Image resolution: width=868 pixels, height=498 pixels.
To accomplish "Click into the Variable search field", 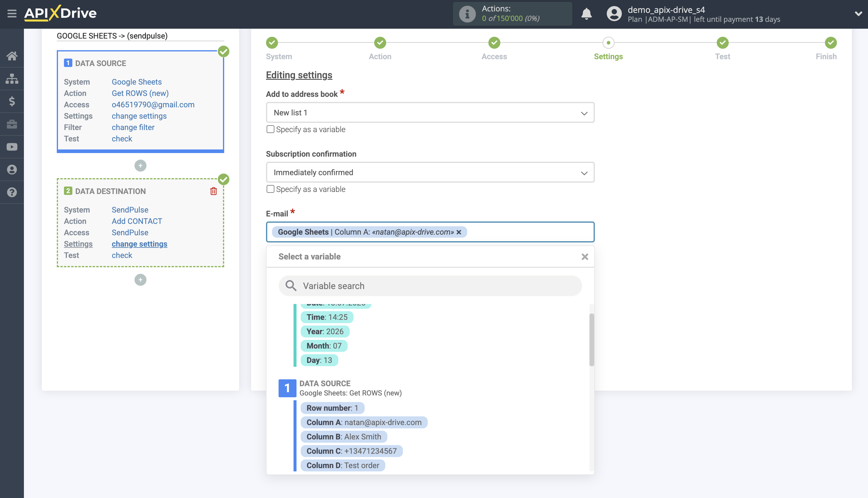I will pos(430,285).
